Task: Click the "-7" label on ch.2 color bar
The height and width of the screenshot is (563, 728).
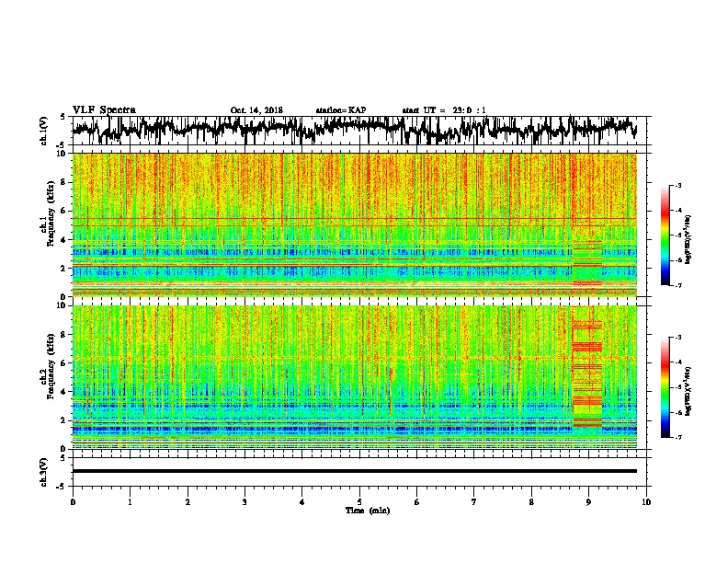Action: pos(677,437)
